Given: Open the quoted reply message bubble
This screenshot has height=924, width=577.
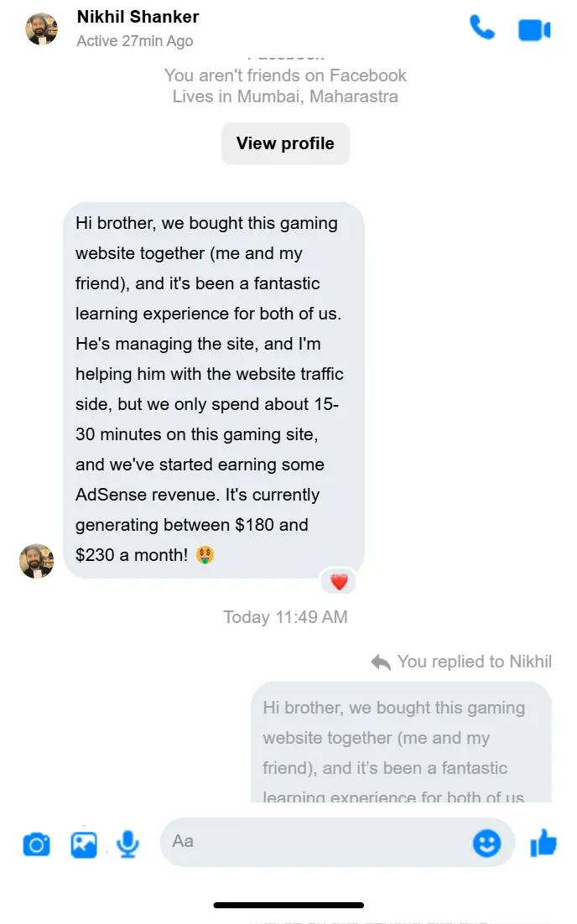Looking at the screenshot, I should click(401, 742).
